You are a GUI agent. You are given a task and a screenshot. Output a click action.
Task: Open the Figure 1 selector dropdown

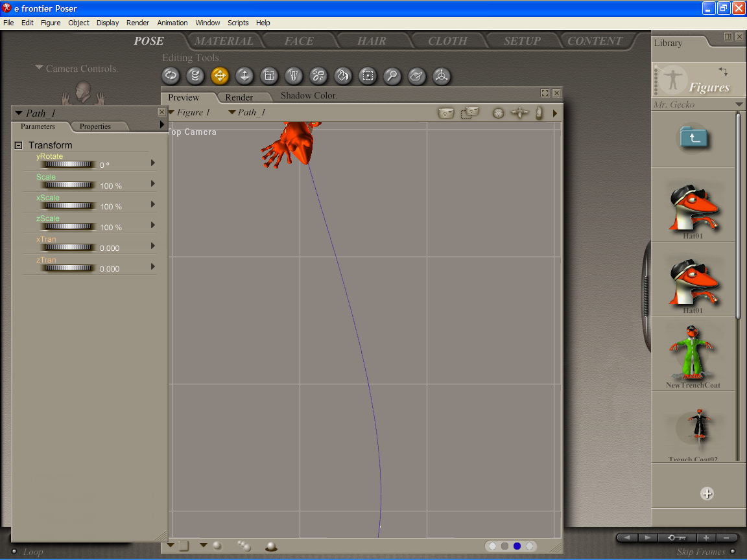(189, 113)
